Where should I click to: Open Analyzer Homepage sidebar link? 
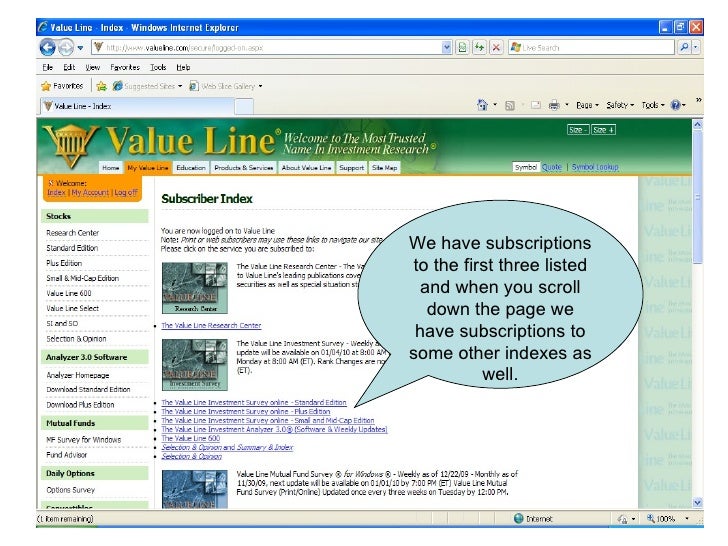click(78, 375)
